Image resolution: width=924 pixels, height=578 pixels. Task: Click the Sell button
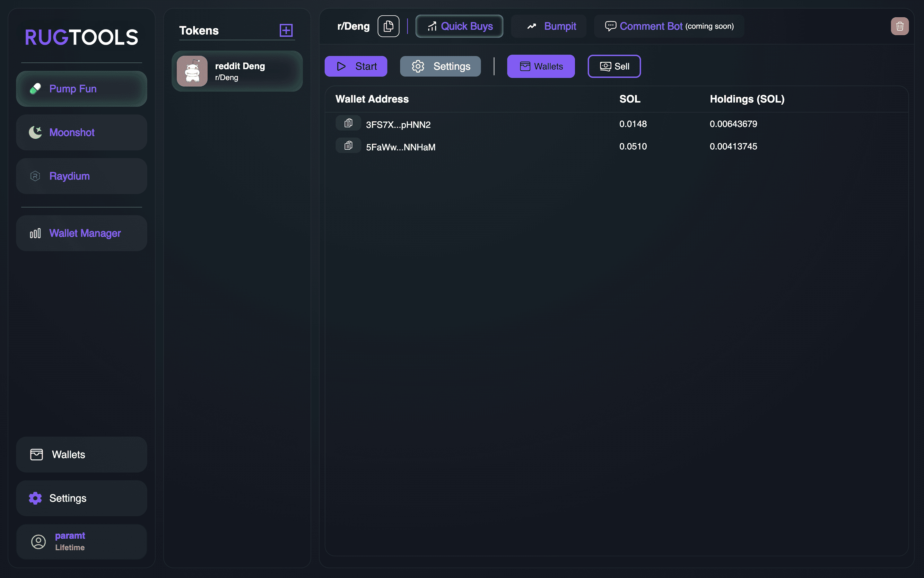[614, 66]
